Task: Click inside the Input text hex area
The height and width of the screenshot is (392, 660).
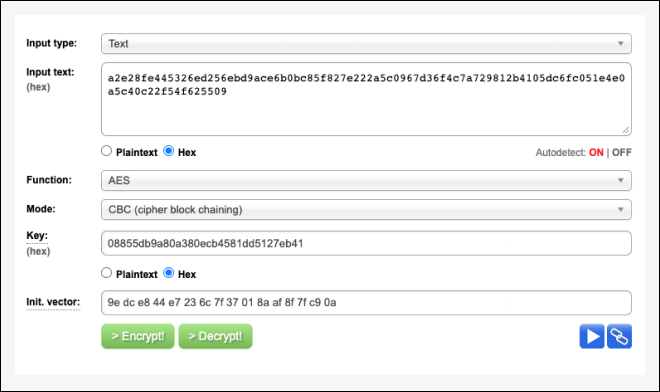Action: coord(366,99)
